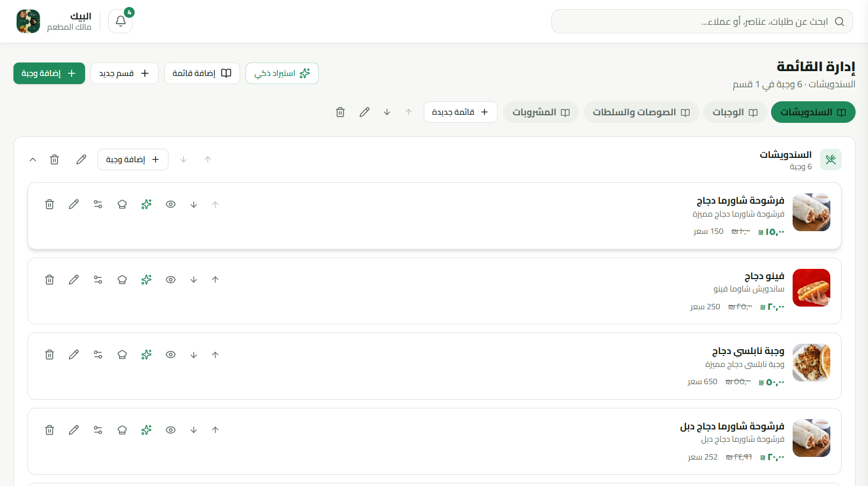
Task: Click the 250 سعر calorie label
Action: point(705,307)
